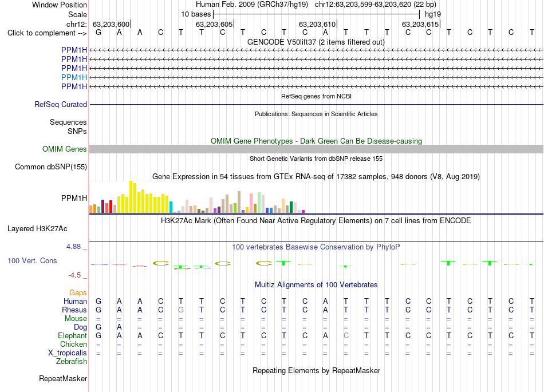Click the RepeatMasker track label
The height and width of the screenshot is (392, 544).
(63, 379)
